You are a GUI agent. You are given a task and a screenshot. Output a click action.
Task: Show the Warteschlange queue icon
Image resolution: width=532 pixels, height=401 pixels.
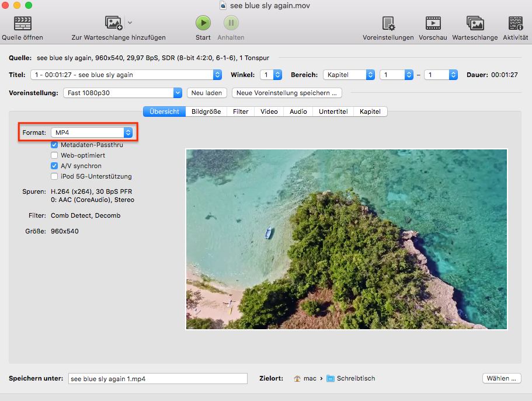[475, 23]
